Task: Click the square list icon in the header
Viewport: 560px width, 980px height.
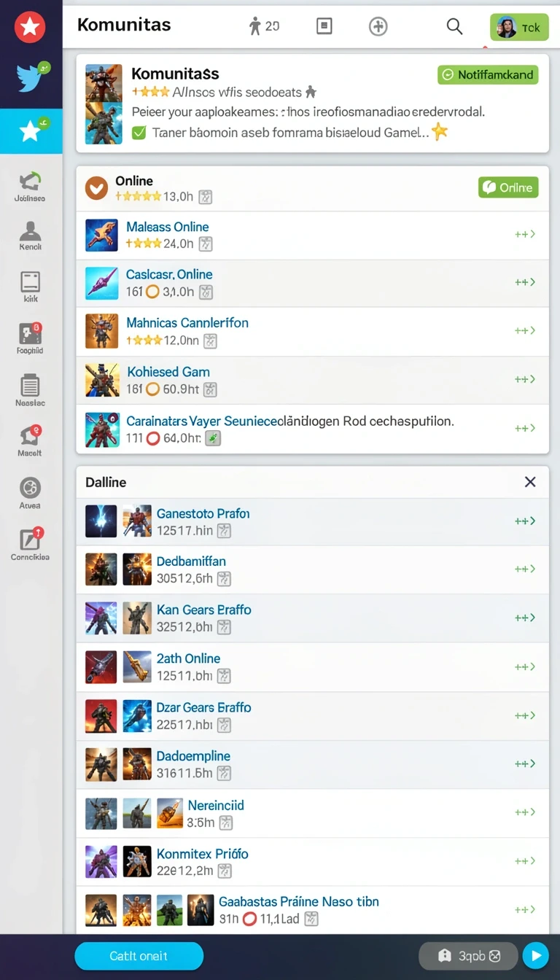Action: click(x=324, y=26)
